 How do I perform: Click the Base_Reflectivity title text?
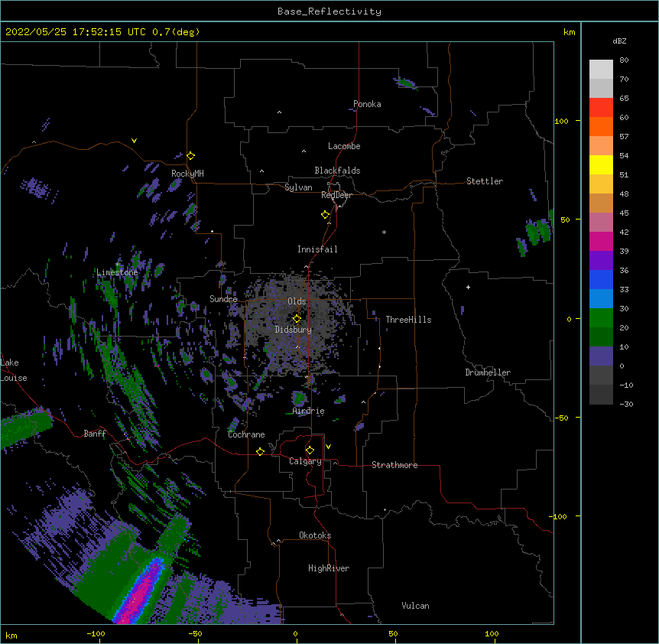pyautogui.click(x=329, y=11)
